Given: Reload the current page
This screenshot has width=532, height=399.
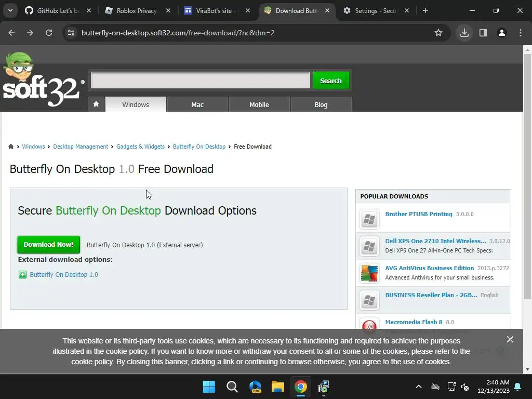Looking at the screenshot, I should click(49, 33).
